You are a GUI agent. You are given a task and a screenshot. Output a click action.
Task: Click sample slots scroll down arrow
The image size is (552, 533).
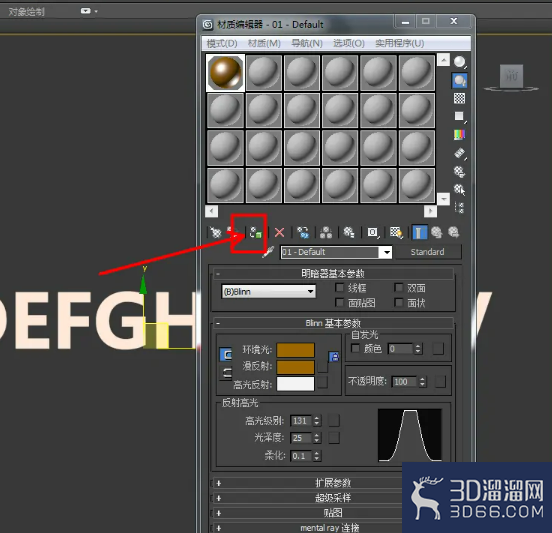point(444,199)
